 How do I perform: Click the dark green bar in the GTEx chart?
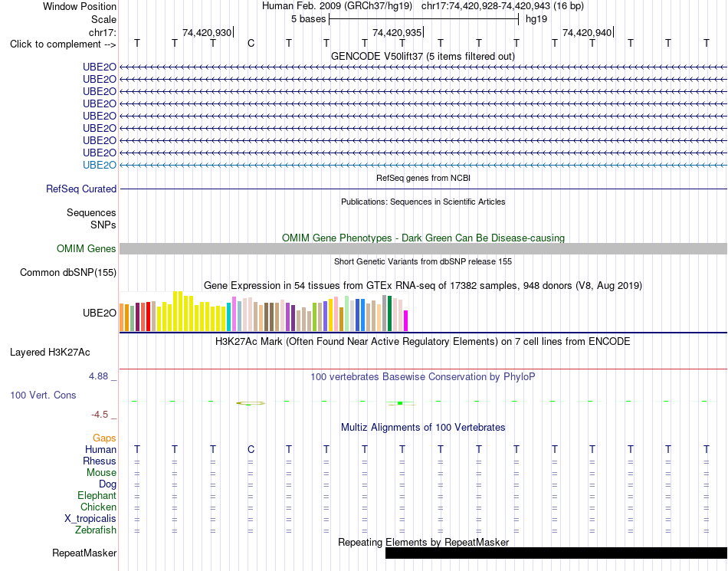click(x=390, y=313)
